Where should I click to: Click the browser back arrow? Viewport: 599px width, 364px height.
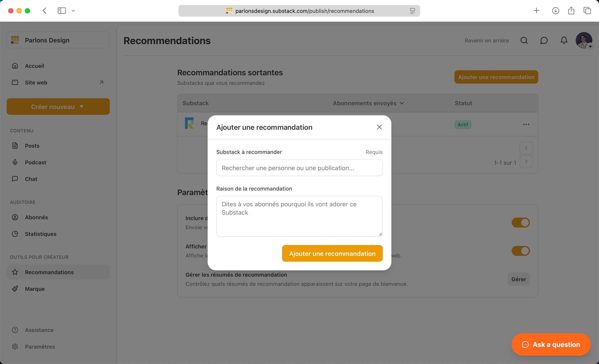coord(44,10)
